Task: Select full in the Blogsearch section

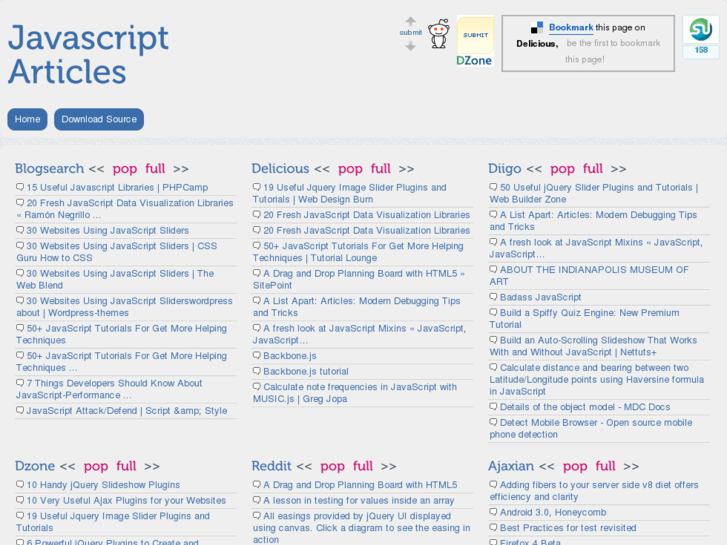Action: point(155,168)
